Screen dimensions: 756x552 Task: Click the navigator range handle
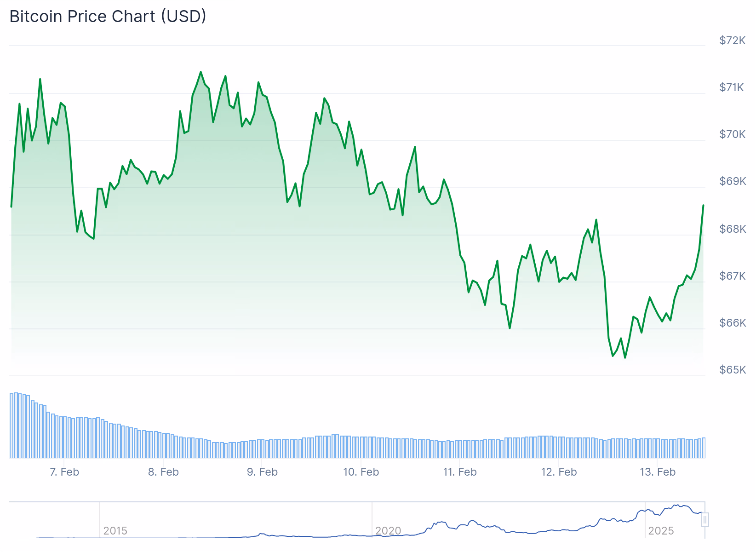[x=705, y=520]
